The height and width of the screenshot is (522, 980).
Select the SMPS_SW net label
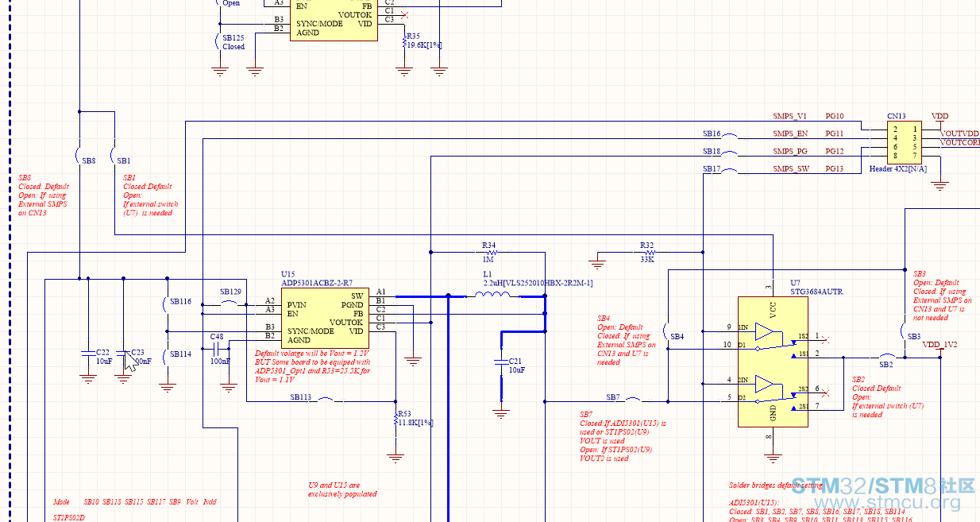792,169
